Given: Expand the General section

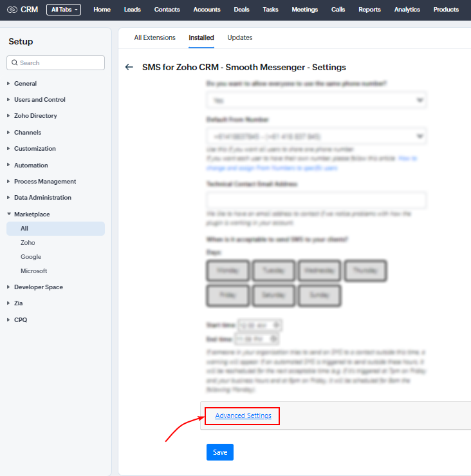Looking at the screenshot, I should click(x=25, y=84).
